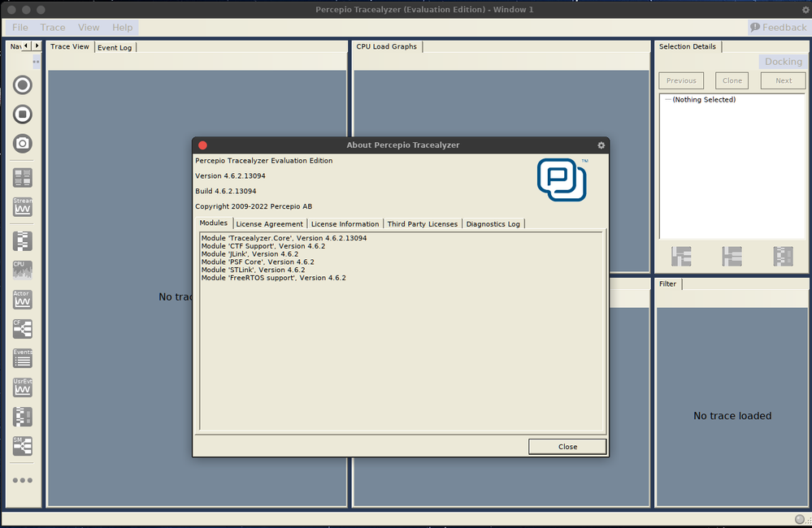Click the Module 'CTF Support' line
The width and height of the screenshot is (812, 528).
point(263,246)
